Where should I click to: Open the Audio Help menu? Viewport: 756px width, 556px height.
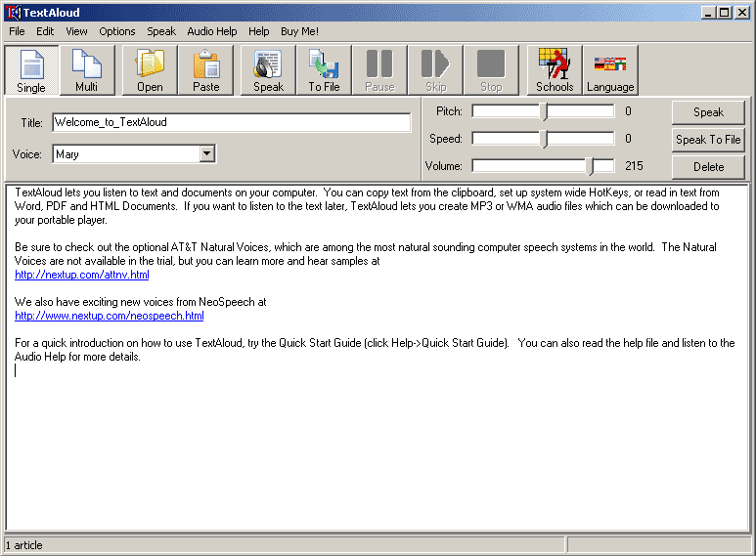click(212, 31)
